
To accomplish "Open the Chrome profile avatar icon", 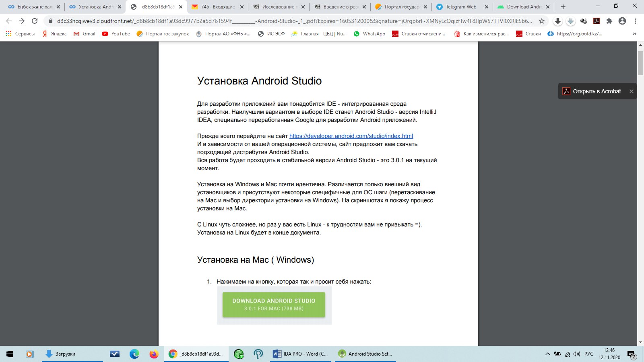I will tap(622, 21).
